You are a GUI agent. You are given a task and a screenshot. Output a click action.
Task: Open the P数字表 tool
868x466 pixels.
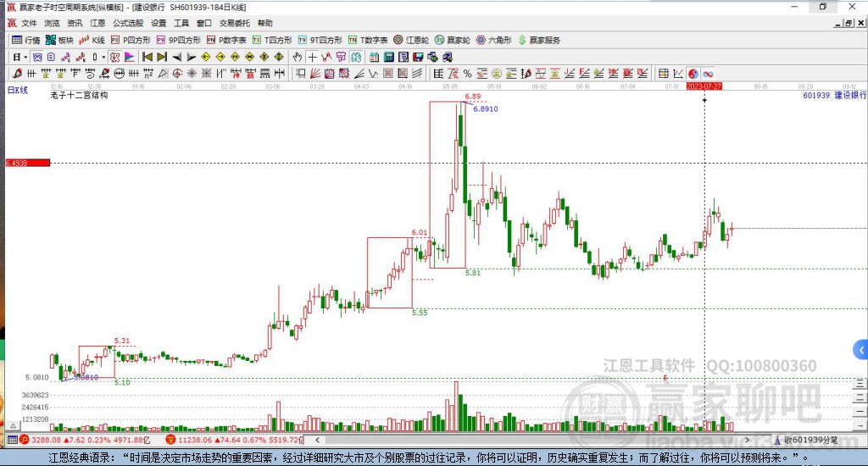pyautogui.click(x=226, y=40)
